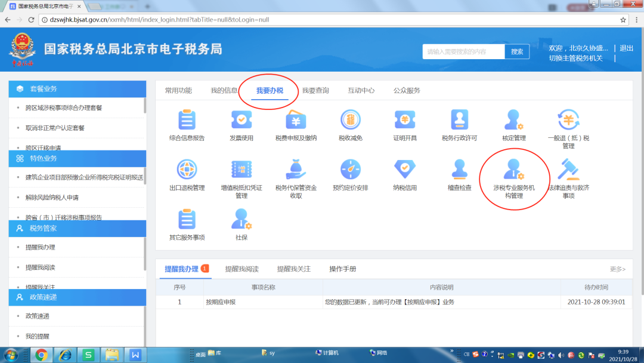Open the 稽查检查 icon
Screen dimensions: 644x363
tap(459, 170)
